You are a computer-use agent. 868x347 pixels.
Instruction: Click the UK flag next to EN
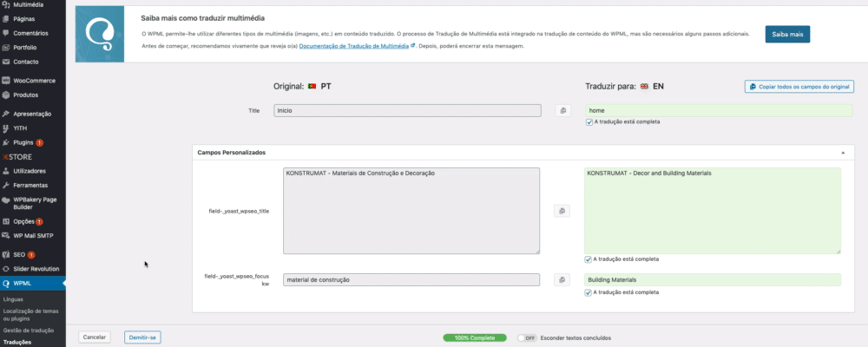(644, 87)
